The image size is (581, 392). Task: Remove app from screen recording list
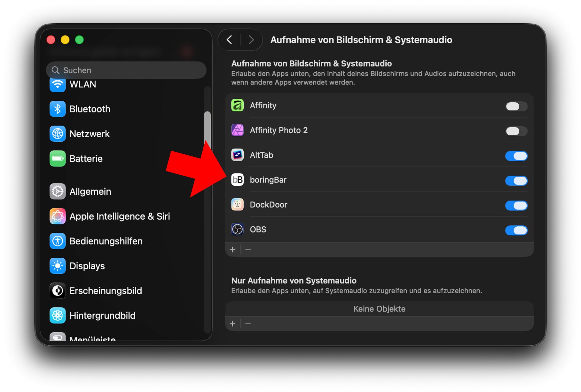(x=248, y=250)
